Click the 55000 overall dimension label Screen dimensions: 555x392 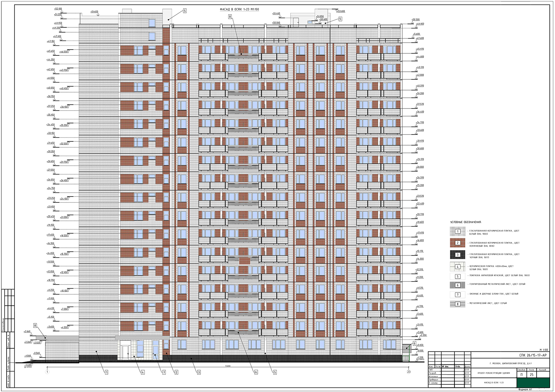pyautogui.click(x=228, y=366)
